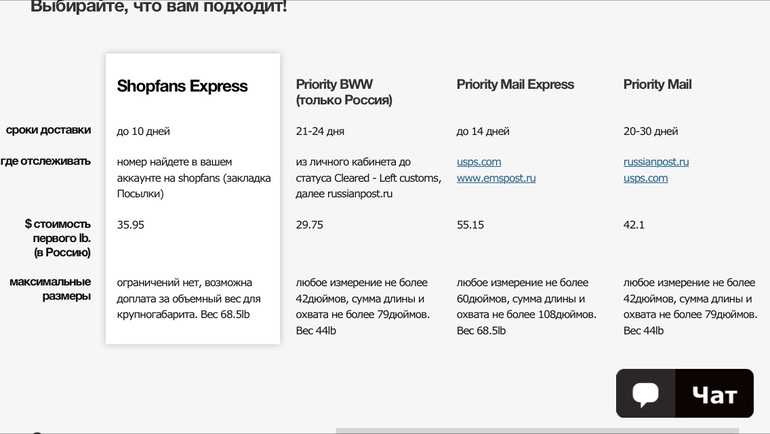The width and height of the screenshot is (770, 434).
Task: Click the сроки доставки row label
Action: [x=48, y=130]
